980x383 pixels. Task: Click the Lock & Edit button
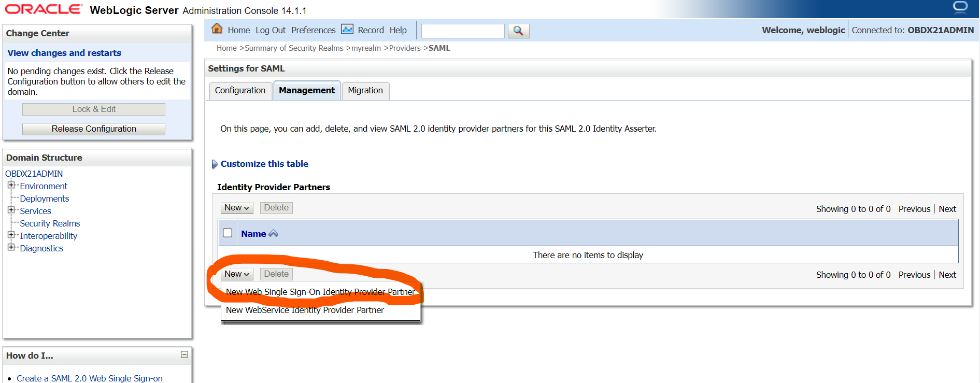coord(94,109)
